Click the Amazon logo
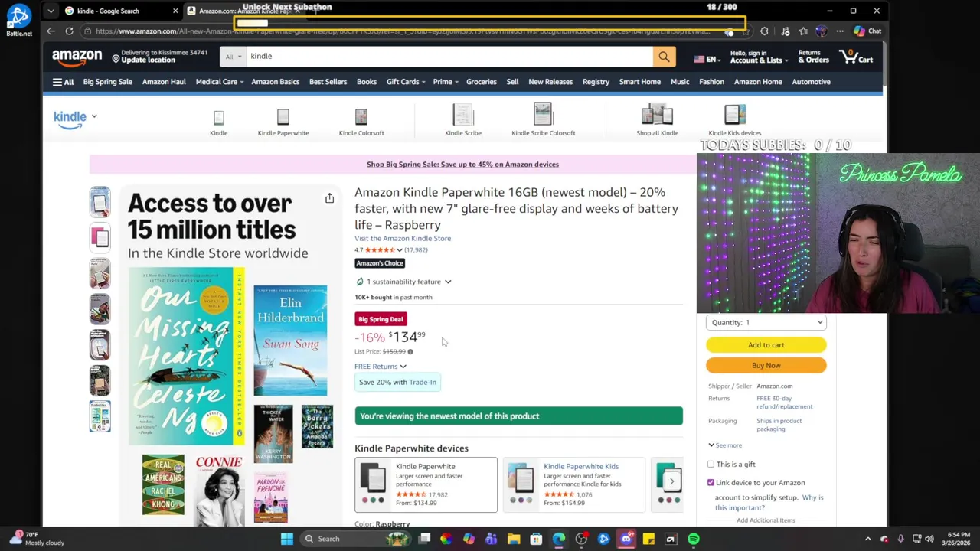Image resolution: width=980 pixels, height=551 pixels. pyautogui.click(x=77, y=58)
